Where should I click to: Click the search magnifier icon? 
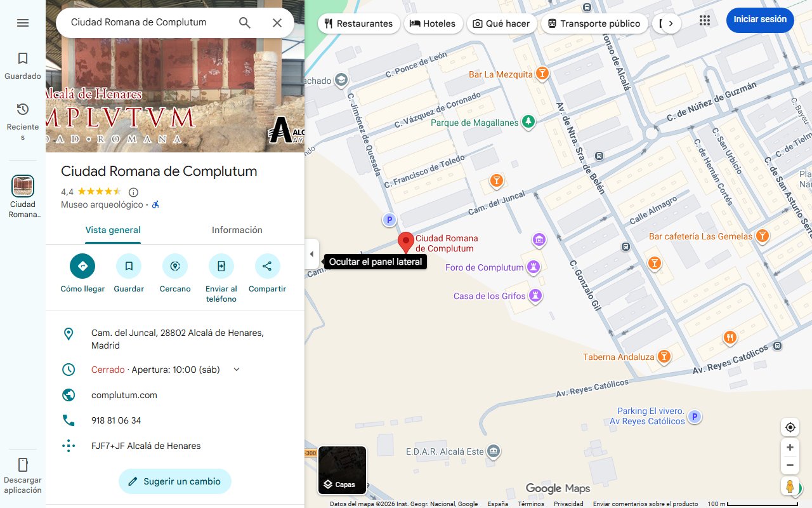coord(245,23)
